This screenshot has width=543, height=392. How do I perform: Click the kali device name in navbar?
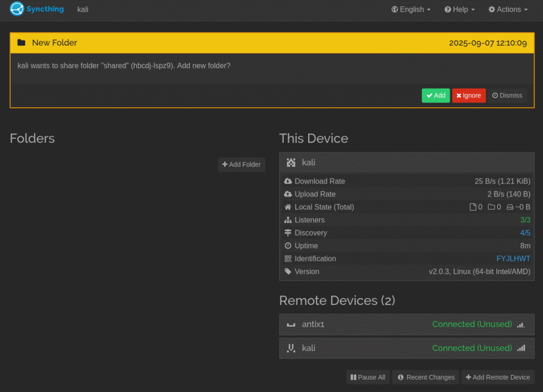[83, 10]
